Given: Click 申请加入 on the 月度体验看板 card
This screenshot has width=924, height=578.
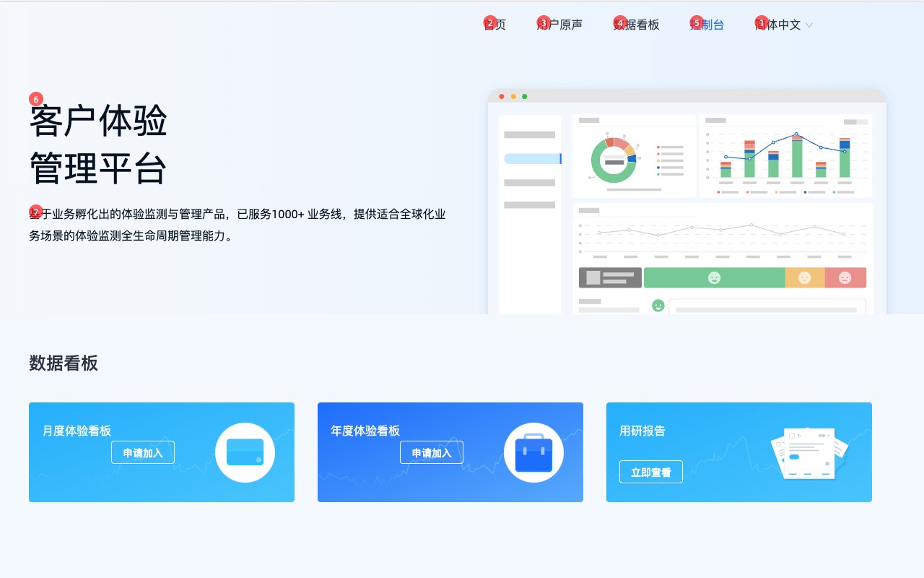Looking at the screenshot, I should [143, 452].
